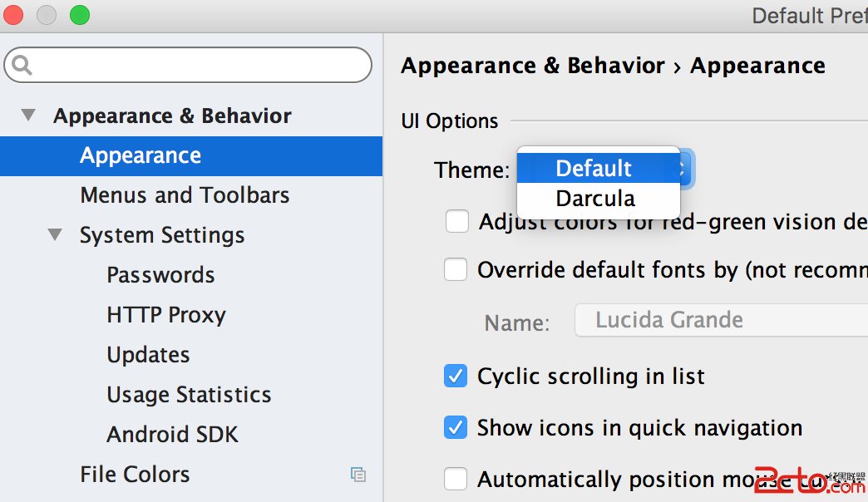Disable Show icons in quick navigation
The height and width of the screenshot is (502, 868).
[x=456, y=428]
